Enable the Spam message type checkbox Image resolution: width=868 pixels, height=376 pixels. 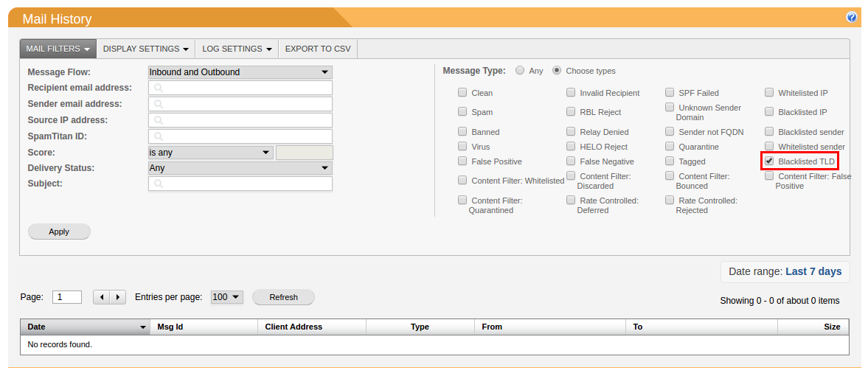tap(462, 112)
